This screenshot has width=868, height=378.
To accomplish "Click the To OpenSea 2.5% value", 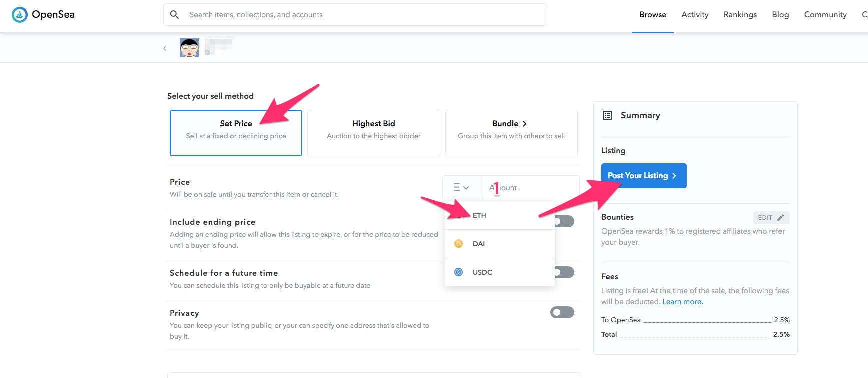I will tap(782, 320).
